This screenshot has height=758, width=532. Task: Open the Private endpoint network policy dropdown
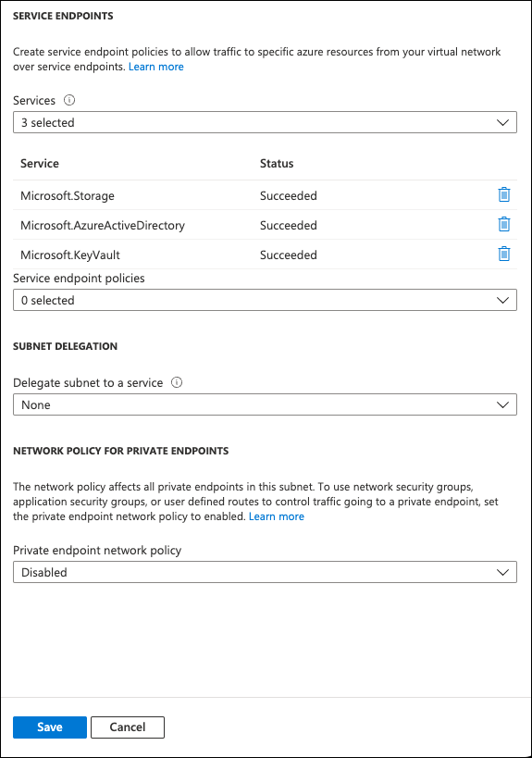pyautogui.click(x=265, y=572)
